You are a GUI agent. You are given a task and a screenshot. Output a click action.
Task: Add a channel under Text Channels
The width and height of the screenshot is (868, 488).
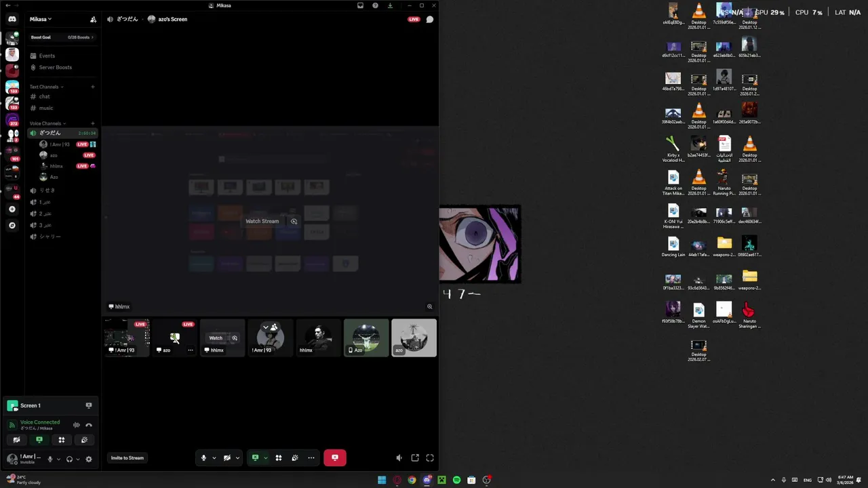click(x=93, y=87)
